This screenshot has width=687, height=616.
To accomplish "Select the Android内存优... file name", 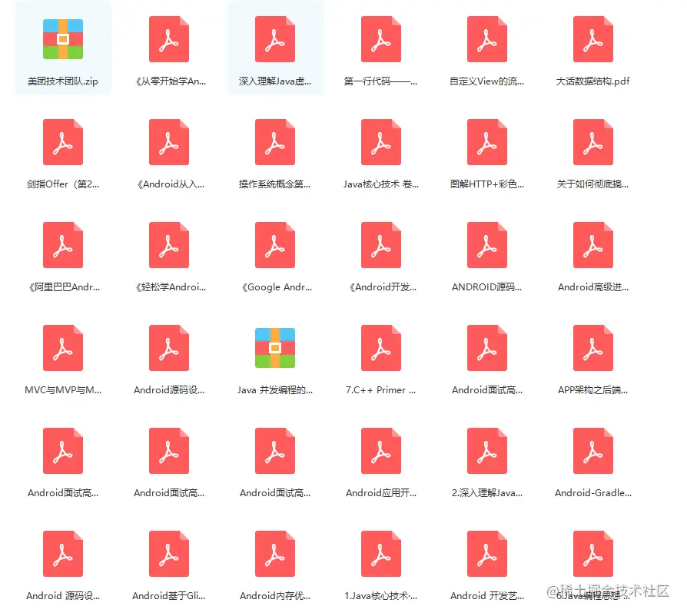I will click(x=274, y=596).
